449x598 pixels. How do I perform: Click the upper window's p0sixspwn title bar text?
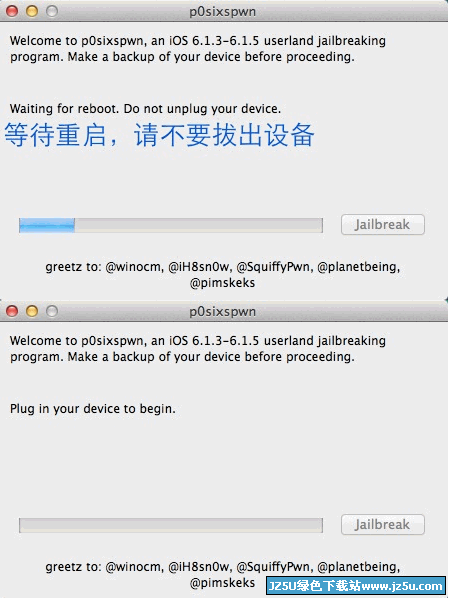click(223, 11)
